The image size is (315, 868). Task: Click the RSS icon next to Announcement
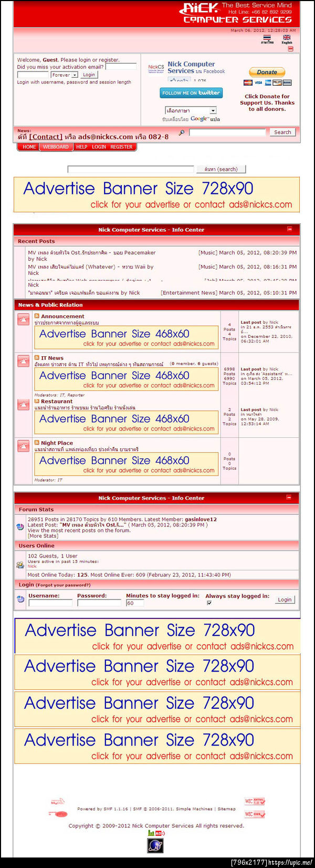point(37,316)
